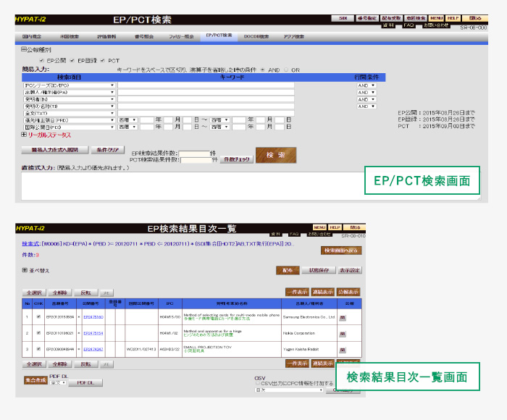Image resolution: width=507 pixels, height=420 pixels.
Task: Switch to the DOCDB検索 tab
Action: pyautogui.click(x=256, y=36)
